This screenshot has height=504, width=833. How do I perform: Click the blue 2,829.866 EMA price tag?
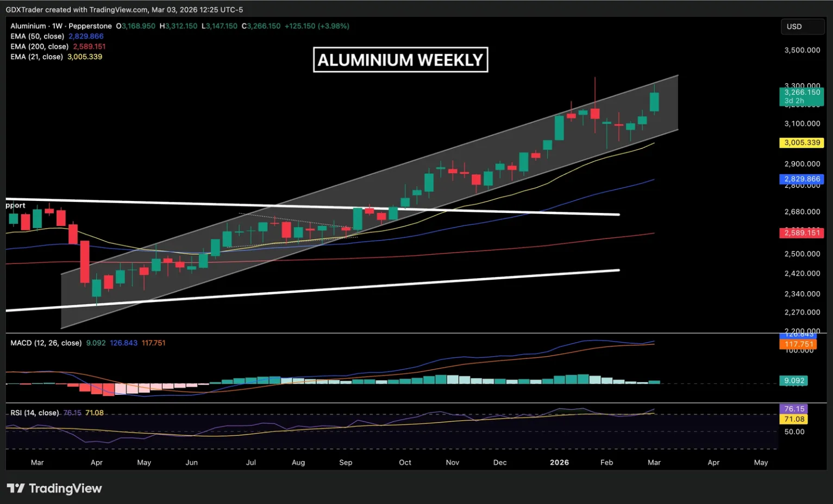coord(801,179)
